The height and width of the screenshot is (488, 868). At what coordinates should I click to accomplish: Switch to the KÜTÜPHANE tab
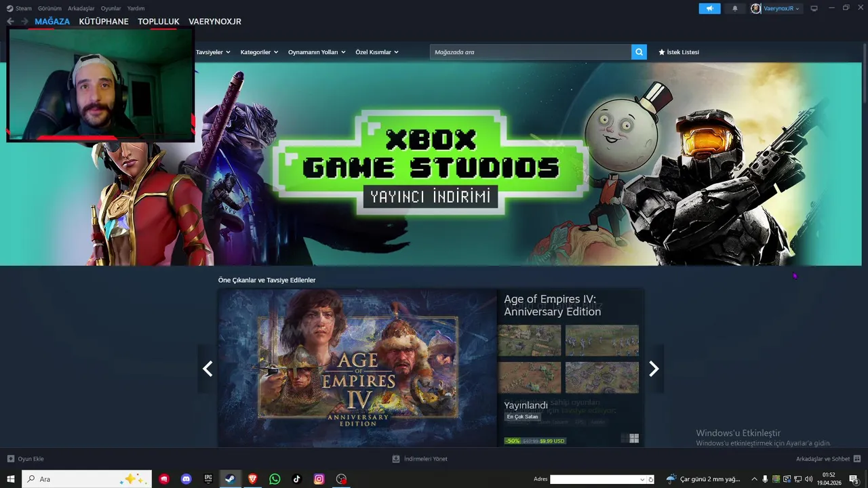click(x=104, y=22)
